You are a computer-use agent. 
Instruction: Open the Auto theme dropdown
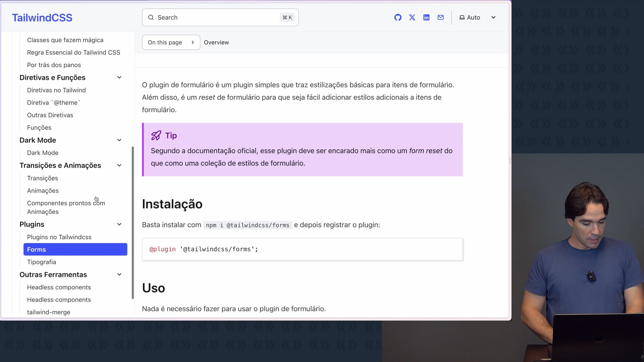pyautogui.click(x=493, y=17)
